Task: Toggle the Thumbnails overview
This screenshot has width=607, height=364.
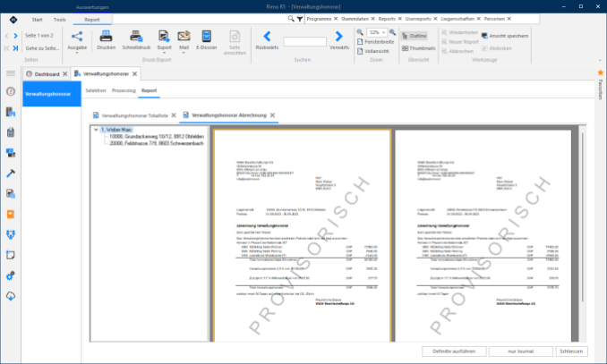Action: 418,48
